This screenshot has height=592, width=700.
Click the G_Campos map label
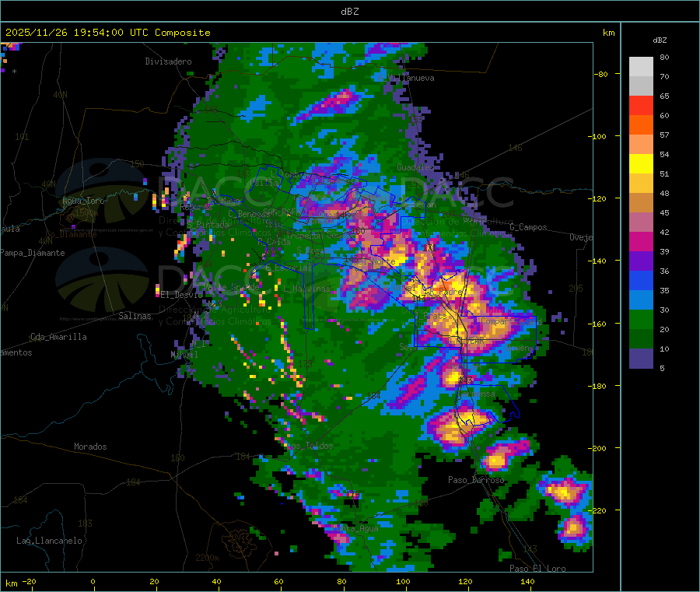(529, 227)
